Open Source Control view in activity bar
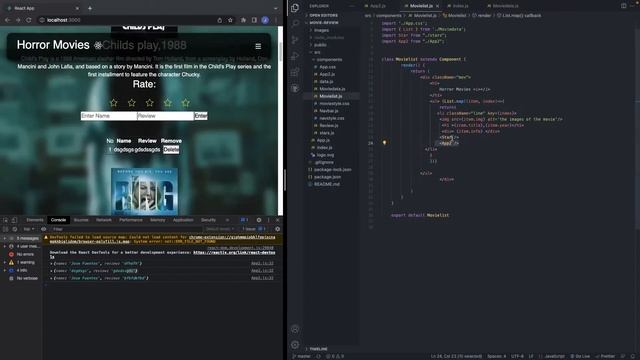640x360 pixels. pos(295,40)
